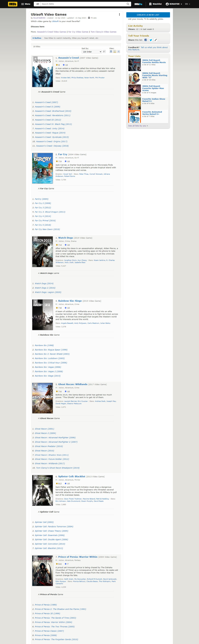The image size is (199, 644).
Task: Switch to compact view
Action: tap(118, 52)
